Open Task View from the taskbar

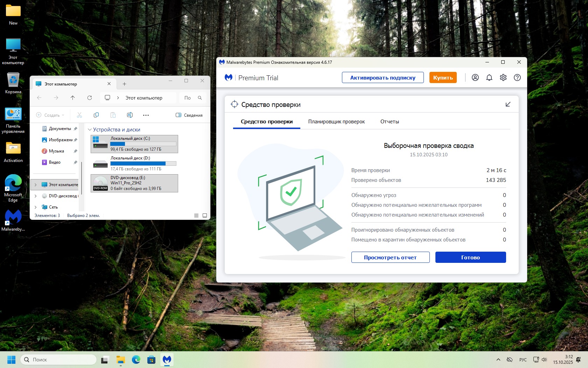105,360
